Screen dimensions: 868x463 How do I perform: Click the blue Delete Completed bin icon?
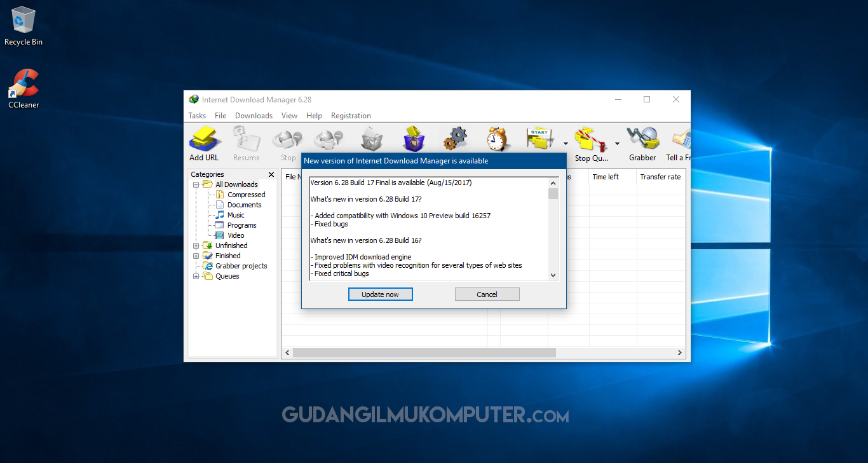click(414, 139)
